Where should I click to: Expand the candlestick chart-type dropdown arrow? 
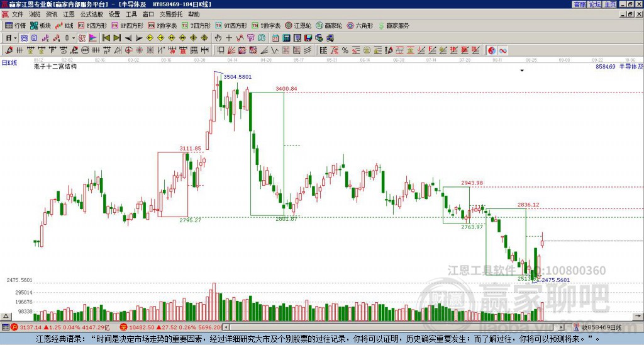[74, 38]
